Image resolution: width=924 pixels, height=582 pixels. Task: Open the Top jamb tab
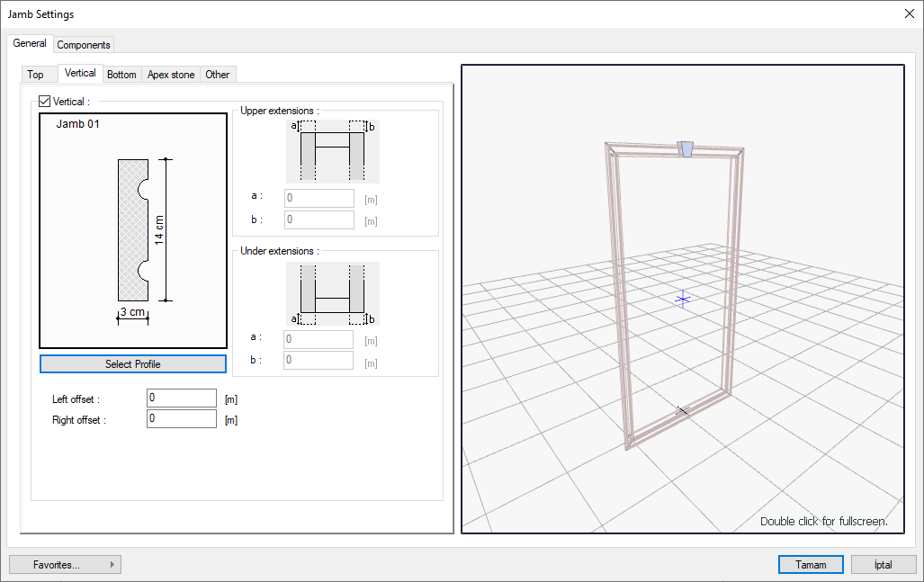pyautogui.click(x=35, y=75)
